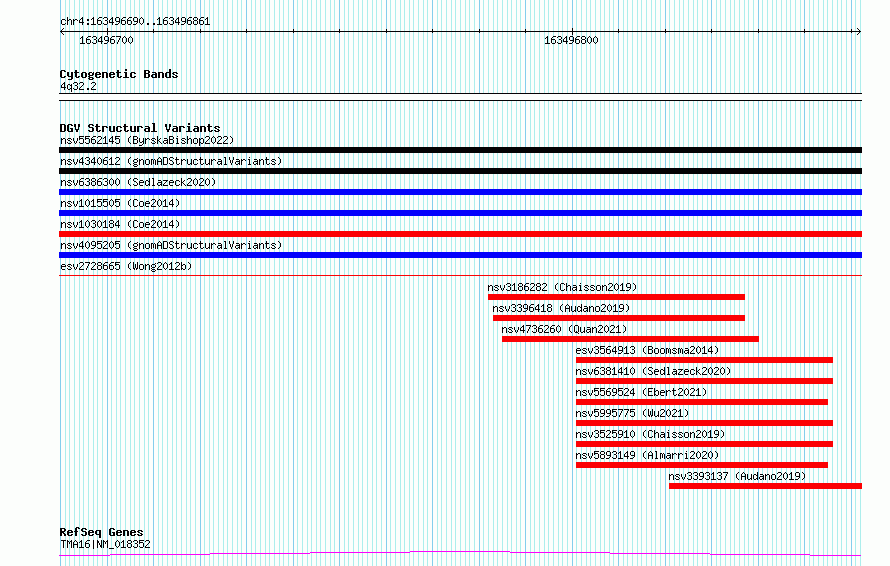Click the chr4:163496690..163496861 coordinate label
Image resolution: width=890 pixels, height=566 pixels.
(x=135, y=22)
